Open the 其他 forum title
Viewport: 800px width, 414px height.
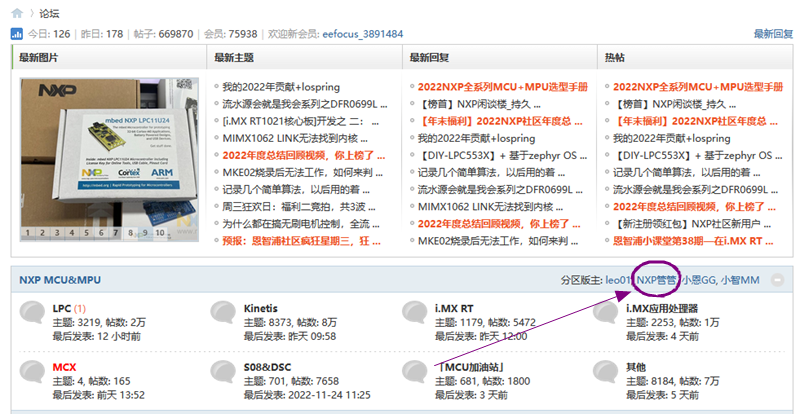point(636,367)
